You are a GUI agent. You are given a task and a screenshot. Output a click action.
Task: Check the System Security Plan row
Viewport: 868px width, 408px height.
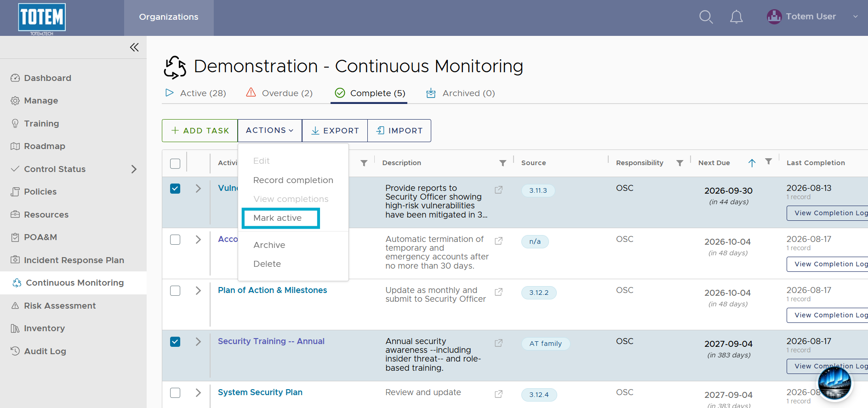tap(175, 393)
